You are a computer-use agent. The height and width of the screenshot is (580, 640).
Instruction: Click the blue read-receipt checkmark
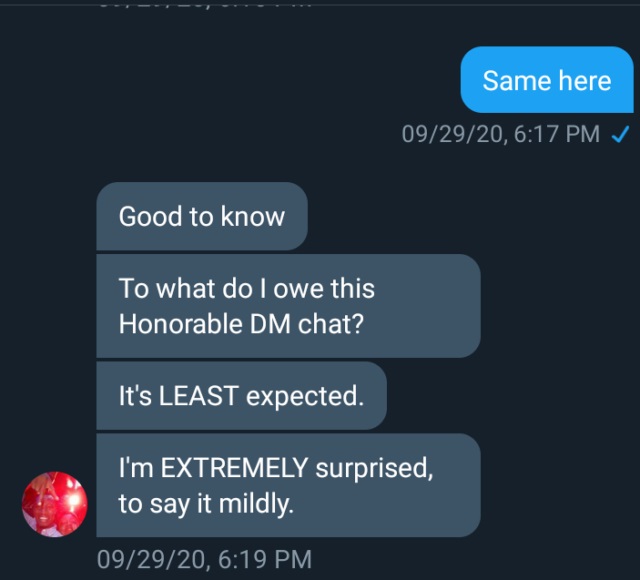(619, 134)
